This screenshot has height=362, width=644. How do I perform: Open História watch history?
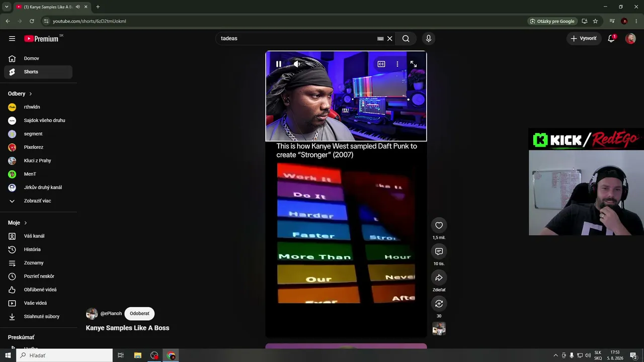(x=38, y=249)
